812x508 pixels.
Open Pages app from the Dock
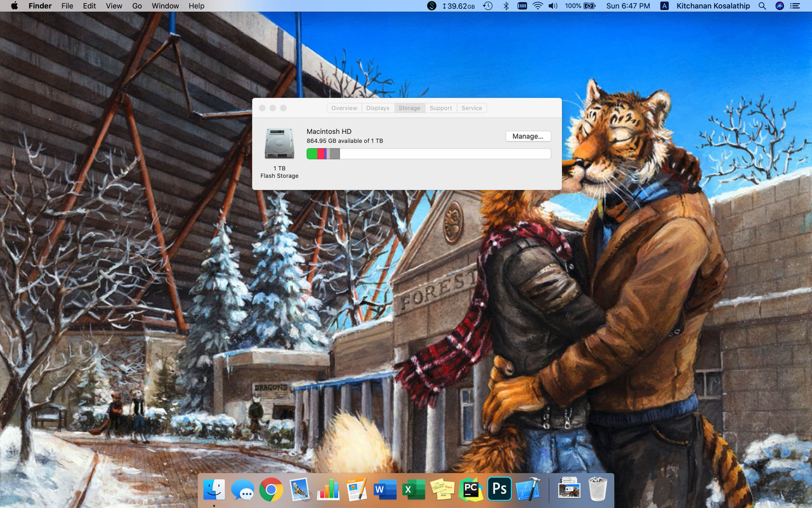(357, 489)
